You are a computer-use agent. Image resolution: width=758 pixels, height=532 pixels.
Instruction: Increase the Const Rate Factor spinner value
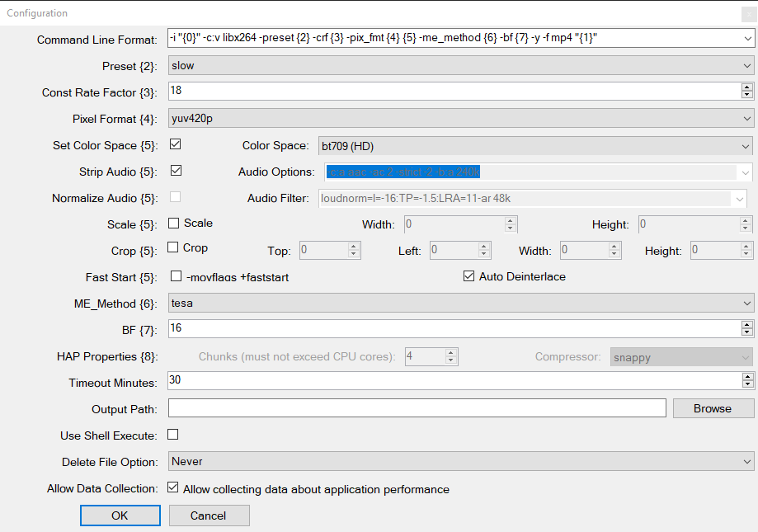(x=747, y=87)
